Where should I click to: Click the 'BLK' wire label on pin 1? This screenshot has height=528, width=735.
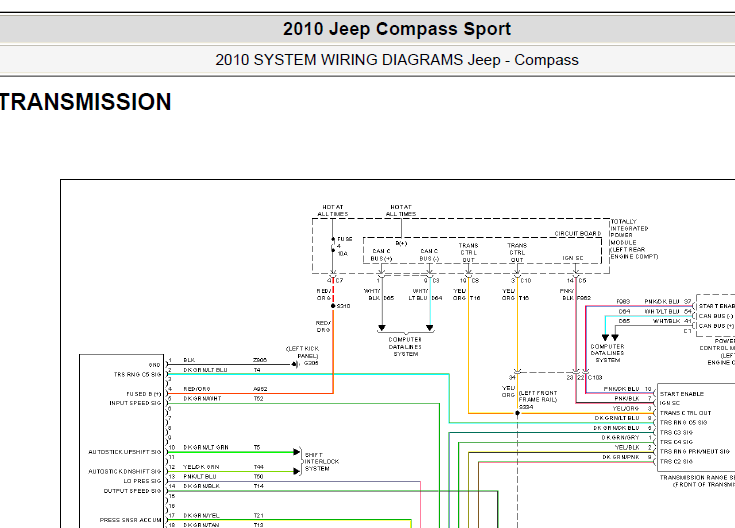click(x=189, y=360)
